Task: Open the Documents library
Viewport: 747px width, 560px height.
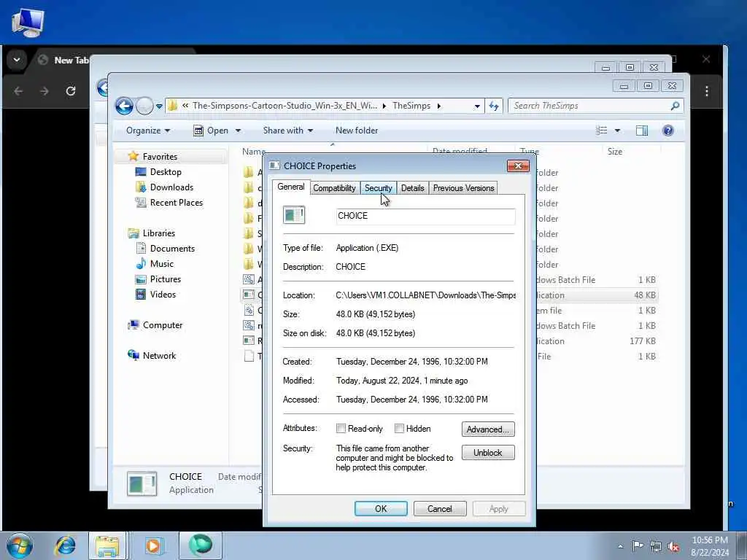Action: 172,248
